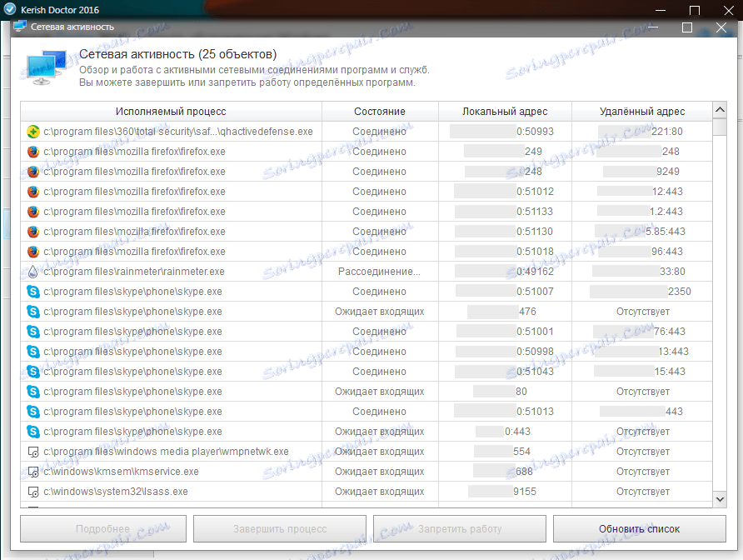The height and width of the screenshot is (560, 743).
Task: Click Ожидает входящих in the wmpnetwk.exe row
Action: [x=380, y=452]
